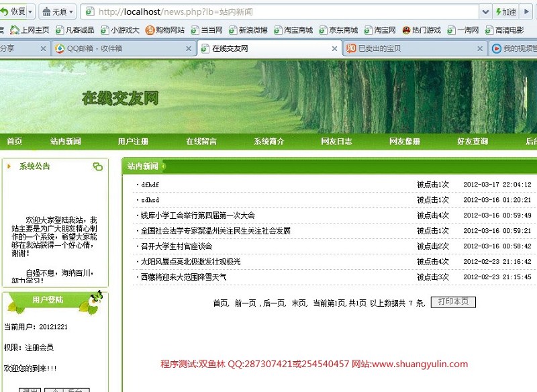Click the 首页 pagination link
This screenshot has height=392, width=537.
tap(221, 303)
